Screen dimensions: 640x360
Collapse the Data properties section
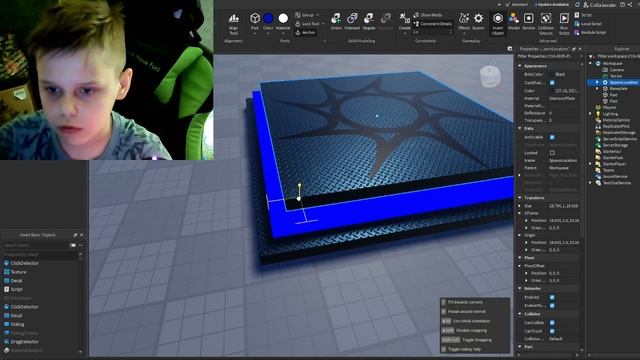pyautogui.click(x=520, y=128)
